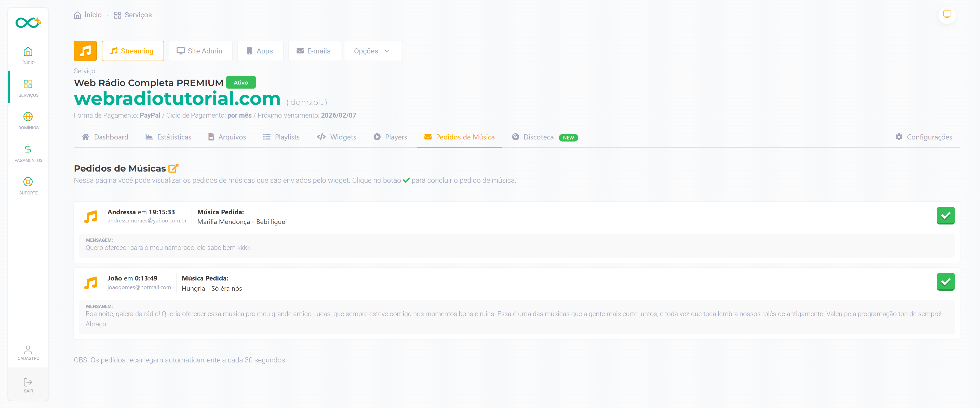Image resolution: width=980 pixels, height=408 pixels.
Task: Click the Sair logout icon
Action: (28, 382)
